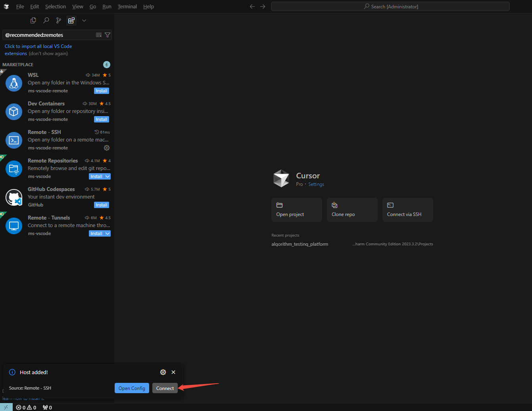Open the Help menu
Screen dimensions: 532x411
click(x=148, y=7)
